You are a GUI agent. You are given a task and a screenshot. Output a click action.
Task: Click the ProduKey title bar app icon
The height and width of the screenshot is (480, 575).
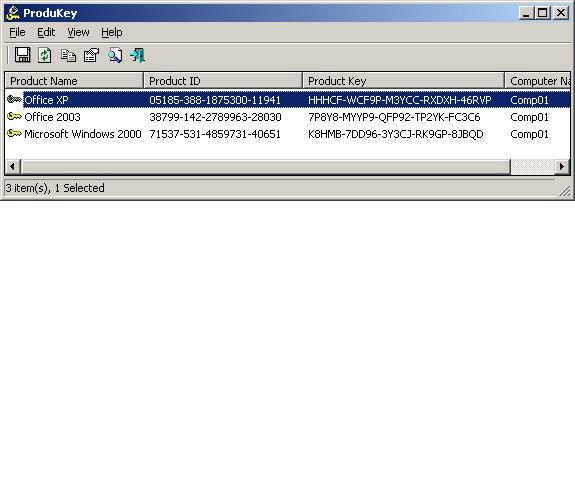13,13
